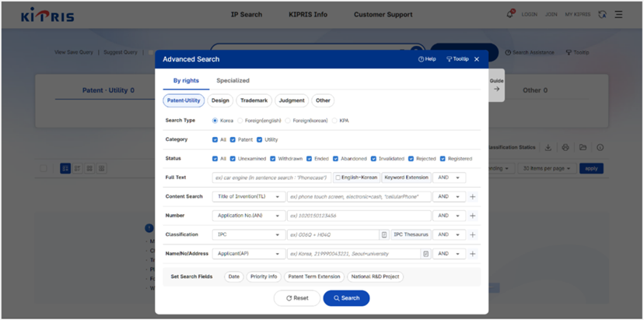Click the download icon in results toolbar
The width and height of the screenshot is (644, 320).
(548, 147)
